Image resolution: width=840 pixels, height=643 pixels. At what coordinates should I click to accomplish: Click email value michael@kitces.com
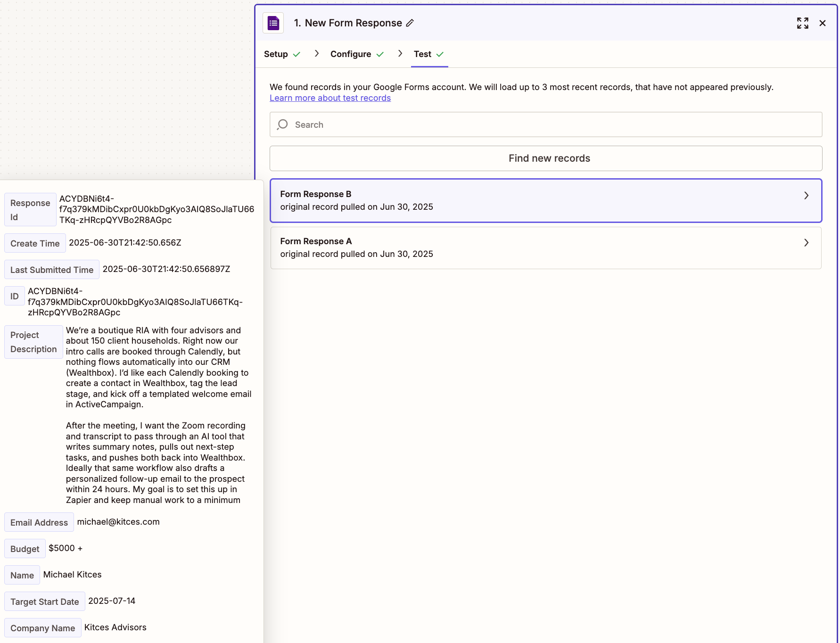(x=118, y=522)
